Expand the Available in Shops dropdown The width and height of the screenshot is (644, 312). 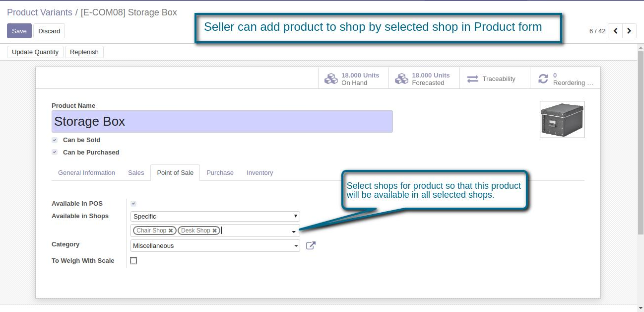point(215,216)
